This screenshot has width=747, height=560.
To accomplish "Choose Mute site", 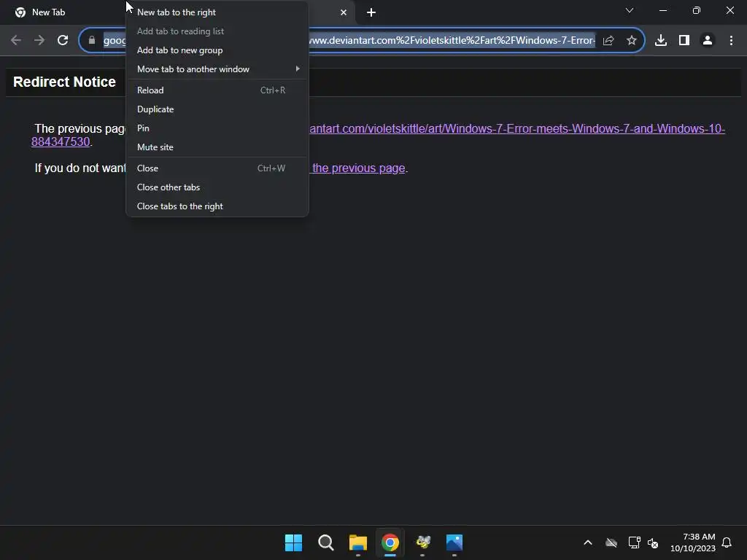I will pos(217,147).
